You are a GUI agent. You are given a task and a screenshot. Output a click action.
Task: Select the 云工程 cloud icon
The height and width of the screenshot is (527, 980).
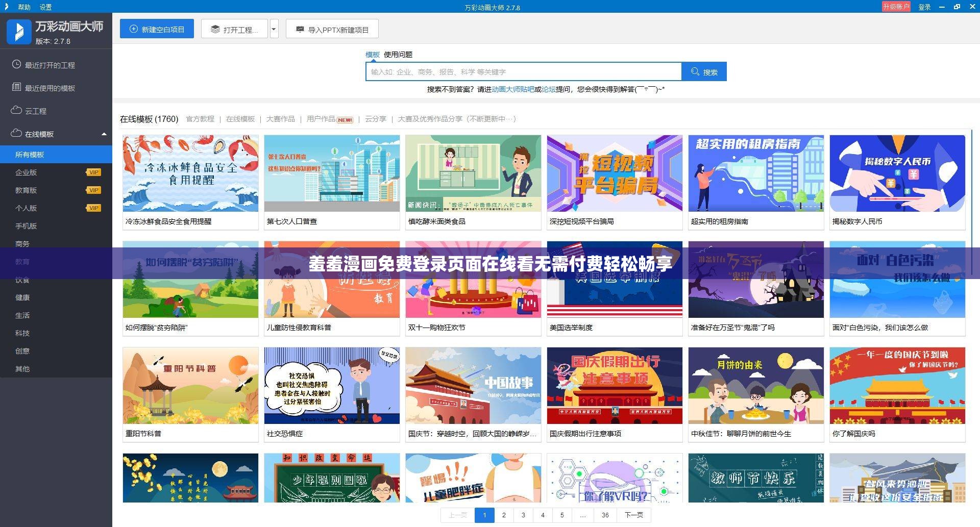click(15, 111)
